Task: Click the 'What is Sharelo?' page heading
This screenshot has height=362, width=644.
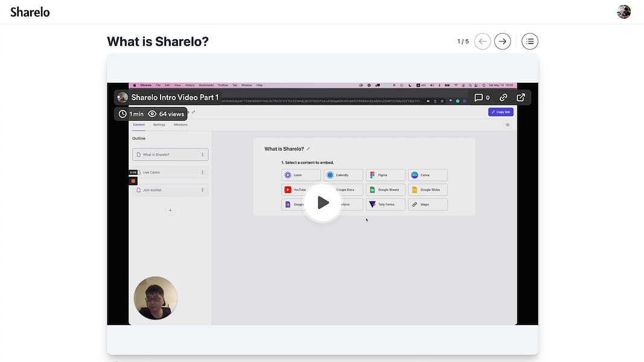Action: (x=158, y=42)
